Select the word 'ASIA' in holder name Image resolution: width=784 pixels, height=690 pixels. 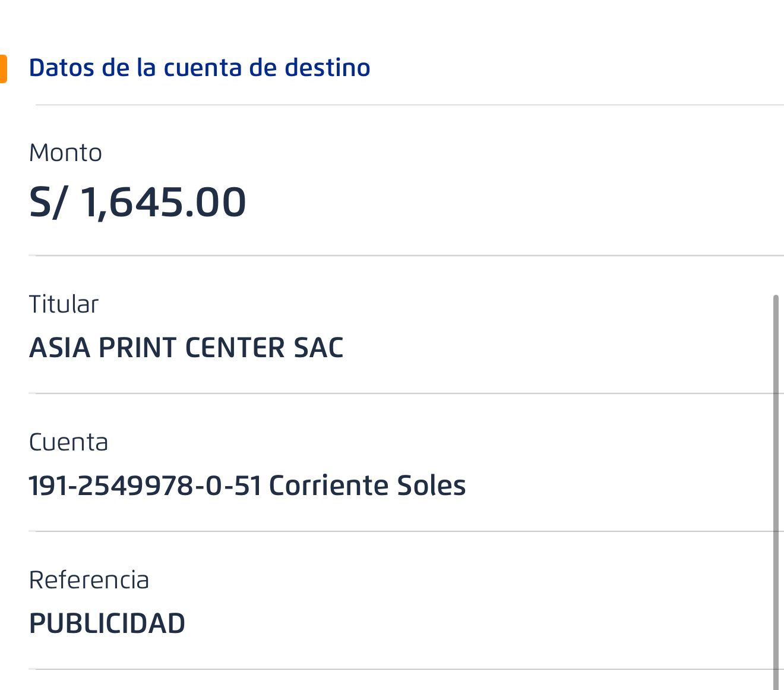coord(59,348)
